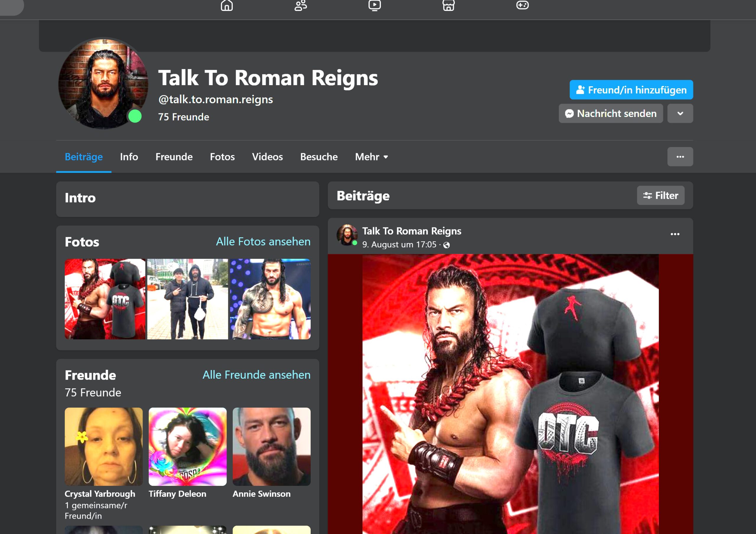
Task: Switch to the Freunde tab
Action: click(x=174, y=157)
